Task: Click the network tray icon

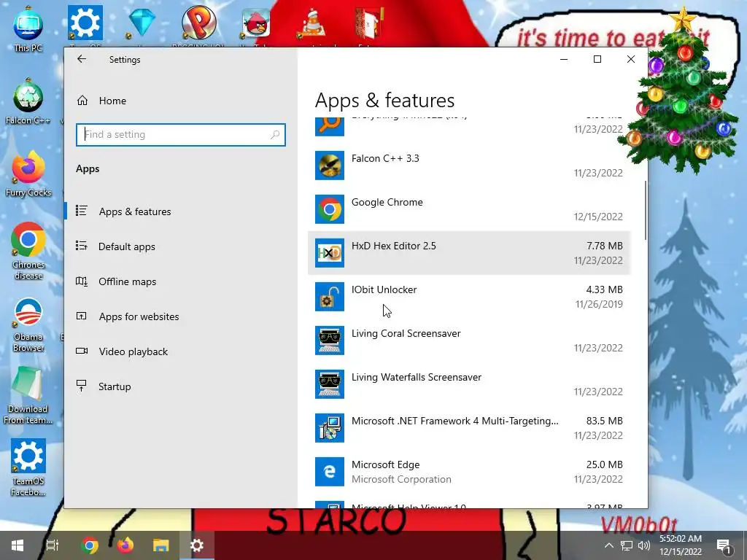Action: click(627, 545)
